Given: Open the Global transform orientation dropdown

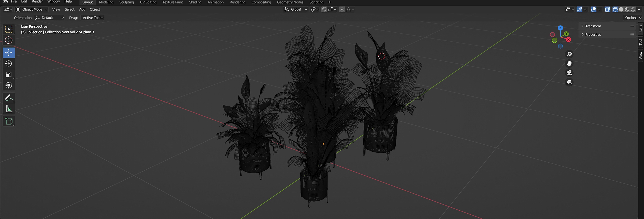Looking at the screenshot, I should tap(296, 9).
